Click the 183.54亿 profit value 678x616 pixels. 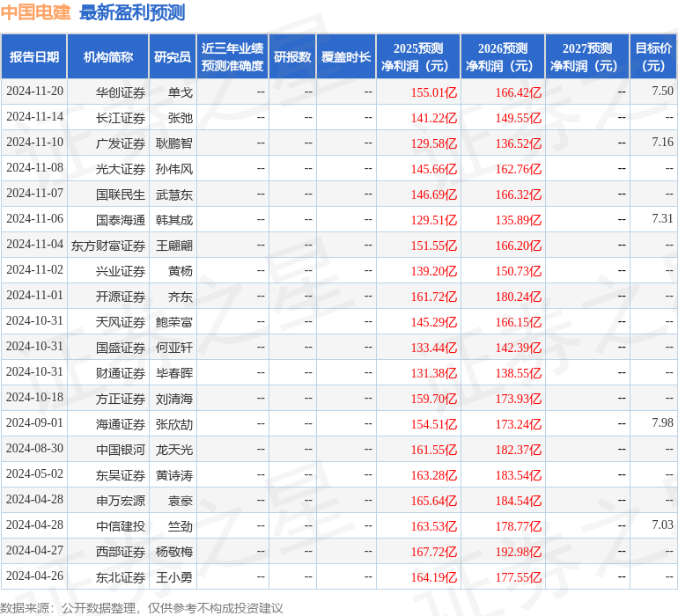(x=518, y=474)
